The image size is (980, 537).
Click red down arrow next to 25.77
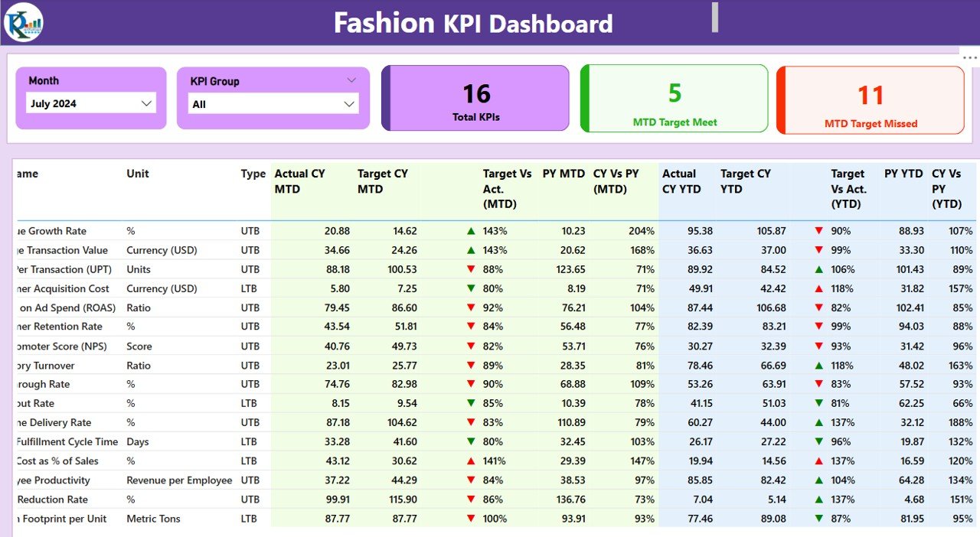(471, 365)
